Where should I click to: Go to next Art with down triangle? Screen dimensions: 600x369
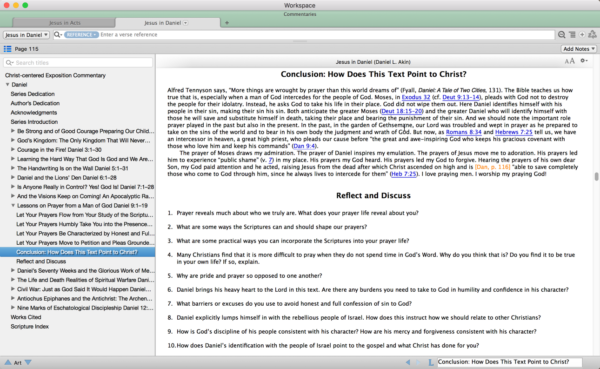tap(28, 362)
